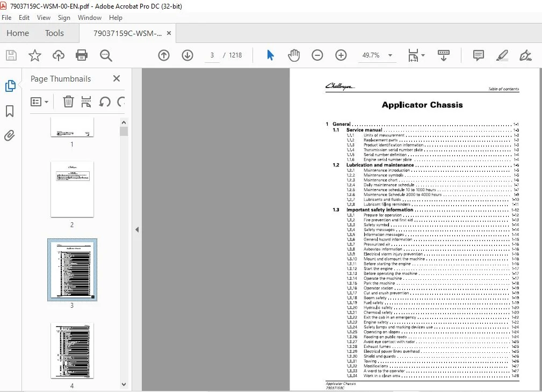Select the 79037159C-WSM document tab

(127, 33)
